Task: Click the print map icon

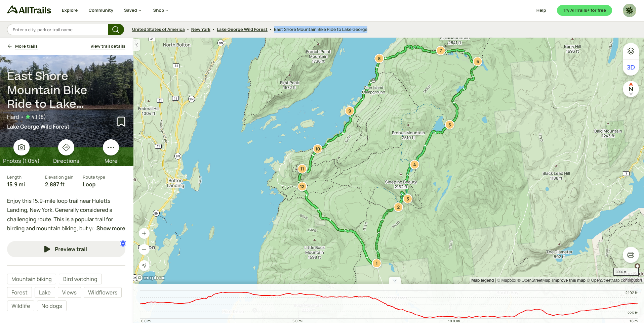Action: [x=631, y=255]
